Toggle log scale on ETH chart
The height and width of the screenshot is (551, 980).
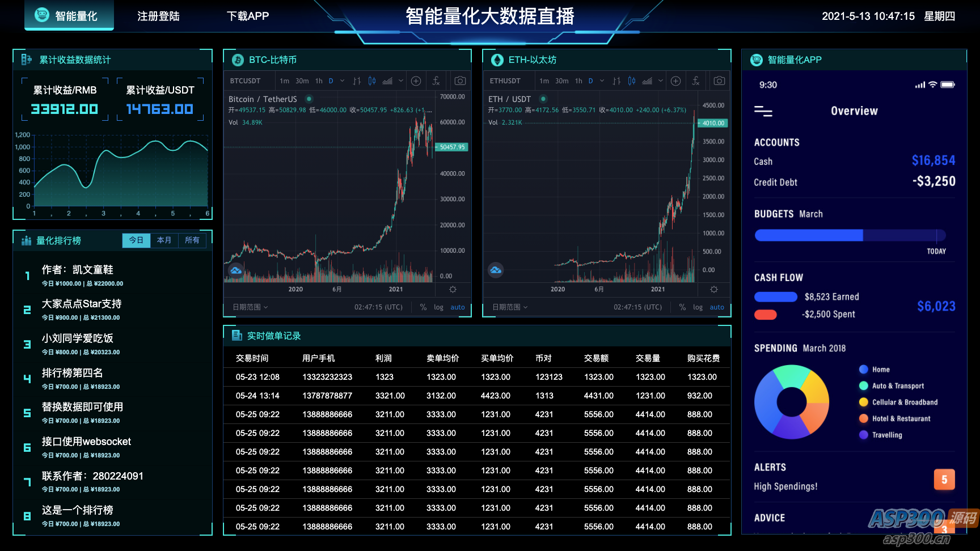click(698, 307)
